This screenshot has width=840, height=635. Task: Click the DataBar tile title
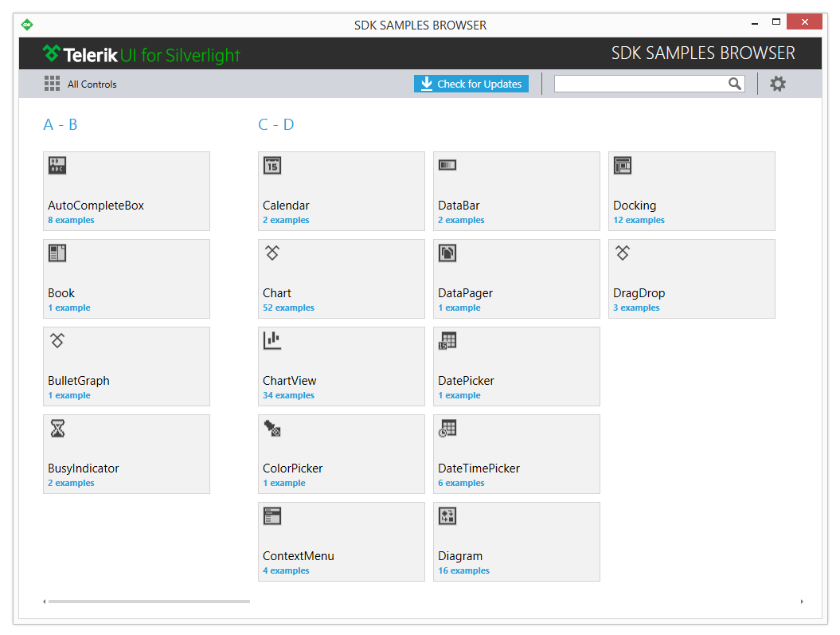[x=459, y=206]
